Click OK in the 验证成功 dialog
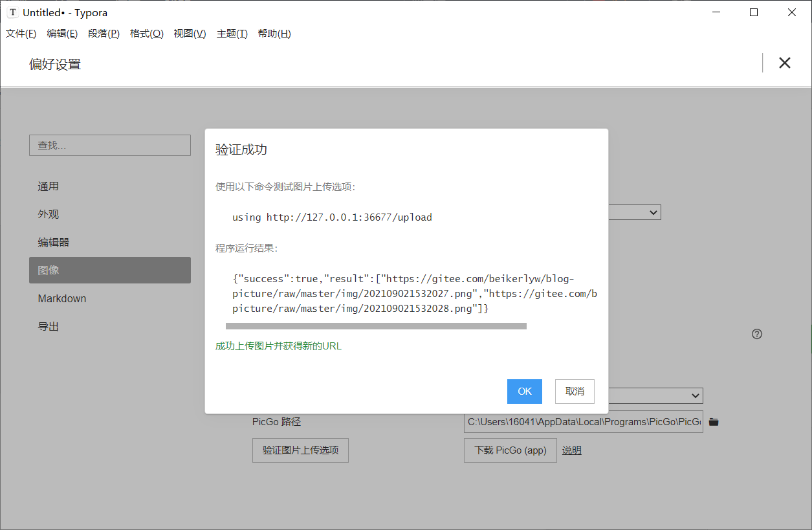Screen dimensions: 812x530 525,392
